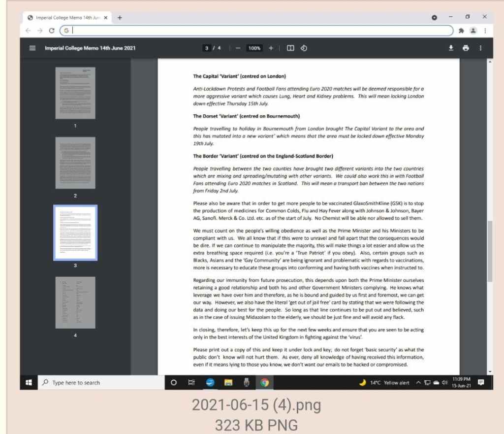Select page 1 thumbnail in sidebar

point(75,93)
